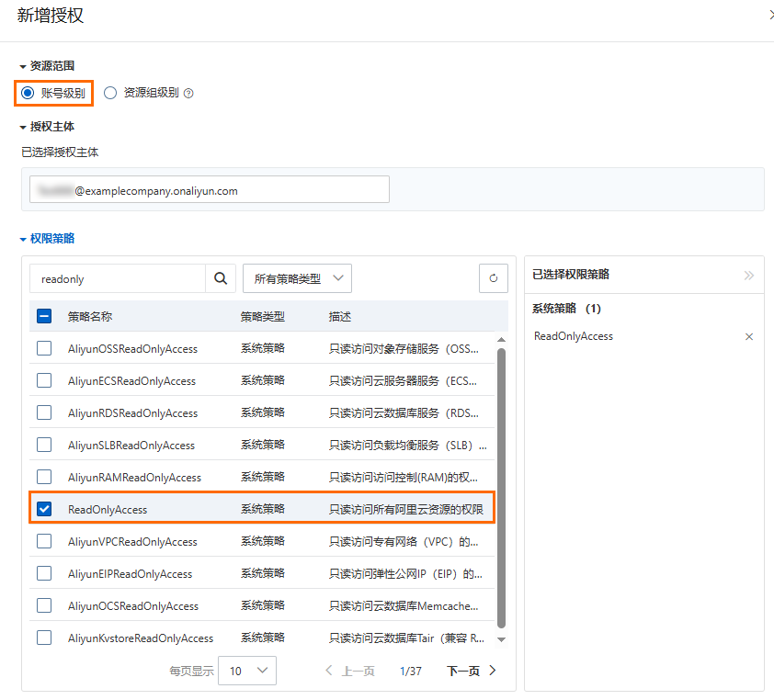The height and width of the screenshot is (700, 774).
Task: Check AliyunOCSReadOnlyAccess checkbox
Action: [44, 605]
